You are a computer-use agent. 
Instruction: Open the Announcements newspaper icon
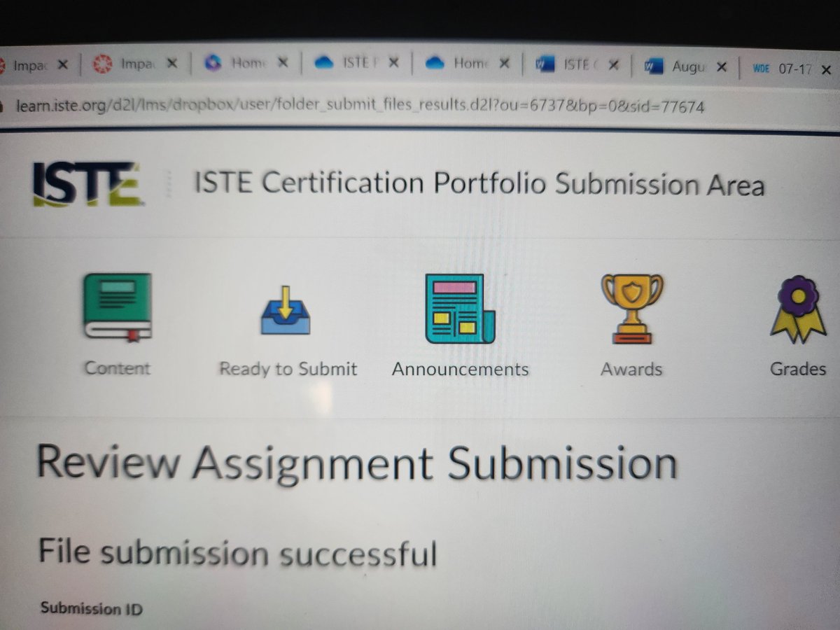click(460, 309)
